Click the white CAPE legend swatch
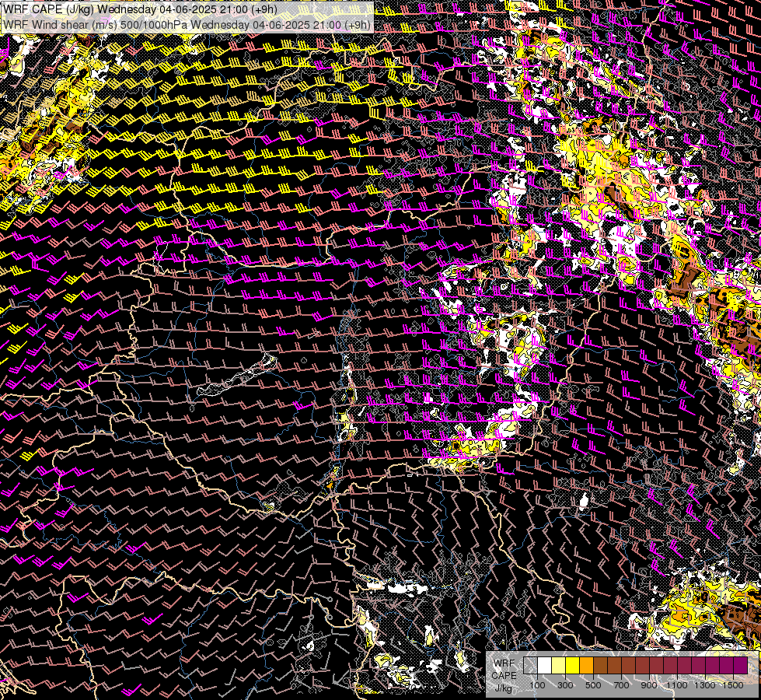The height and width of the screenshot is (700, 761). pyautogui.click(x=545, y=666)
